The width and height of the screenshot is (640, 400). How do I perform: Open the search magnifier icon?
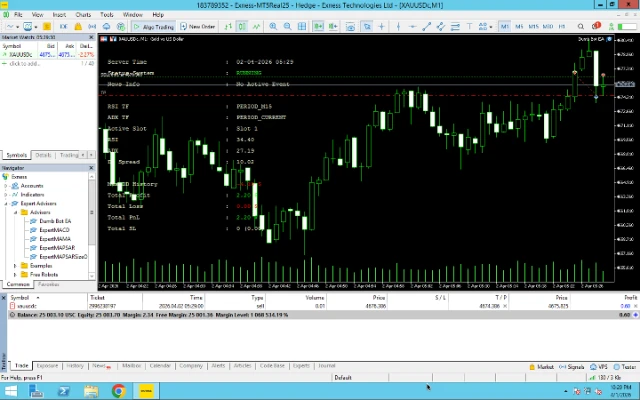580,27
